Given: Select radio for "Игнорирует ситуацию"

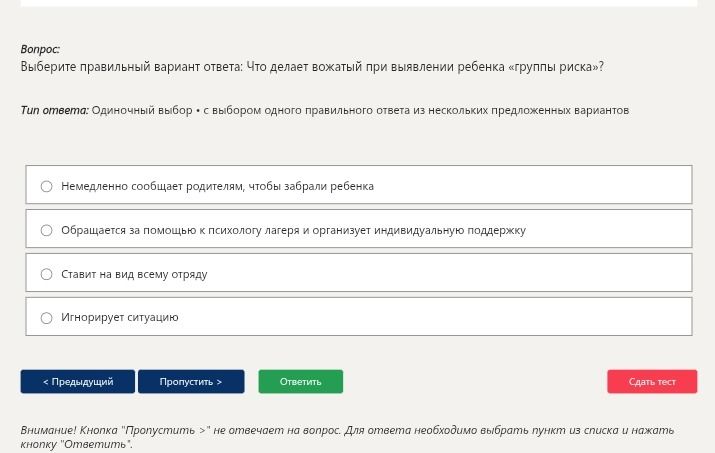Looking at the screenshot, I should click(x=47, y=318).
